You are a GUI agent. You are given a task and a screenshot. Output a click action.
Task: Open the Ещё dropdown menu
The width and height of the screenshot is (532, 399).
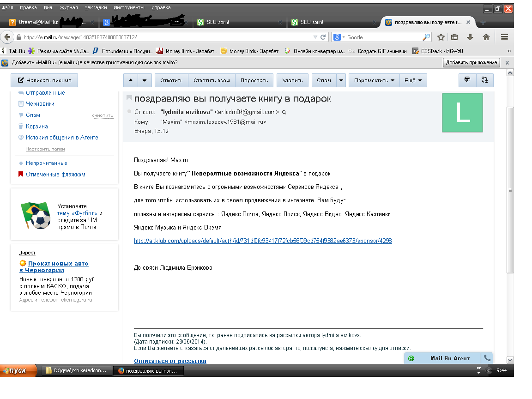tap(413, 80)
